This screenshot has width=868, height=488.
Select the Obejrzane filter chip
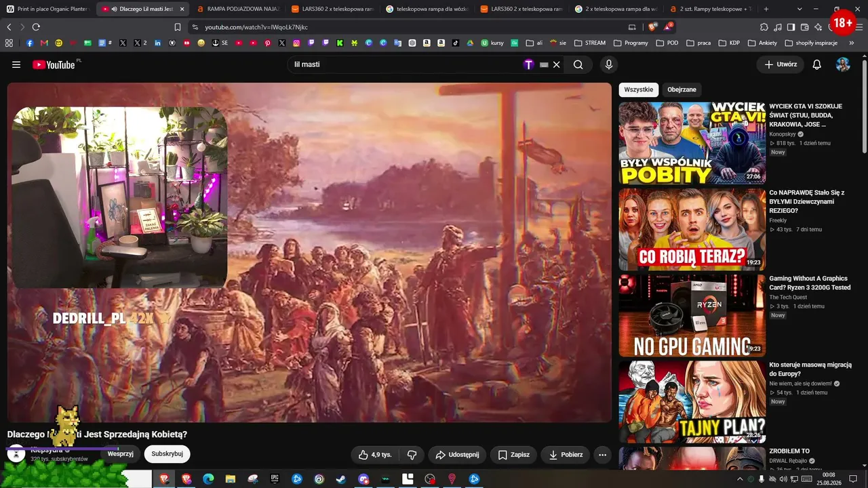[682, 89]
